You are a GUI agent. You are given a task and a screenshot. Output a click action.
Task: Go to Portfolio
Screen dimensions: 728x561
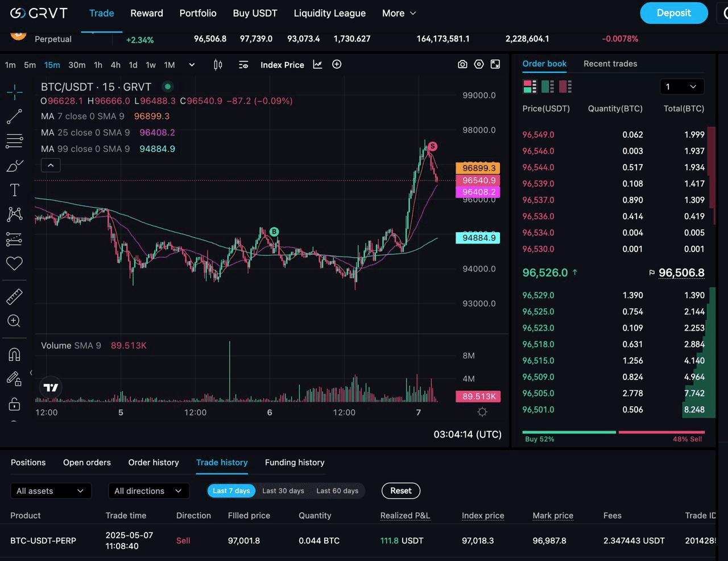(198, 13)
